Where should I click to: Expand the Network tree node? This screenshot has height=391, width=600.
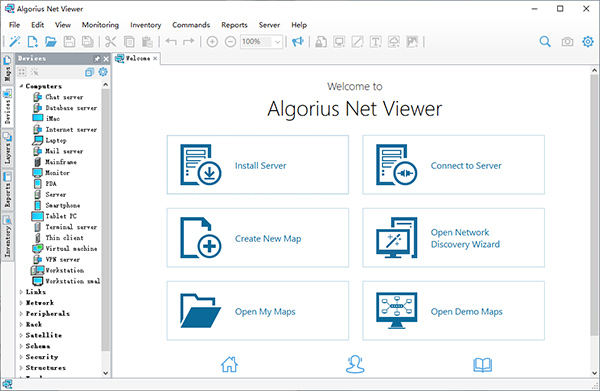tap(21, 303)
